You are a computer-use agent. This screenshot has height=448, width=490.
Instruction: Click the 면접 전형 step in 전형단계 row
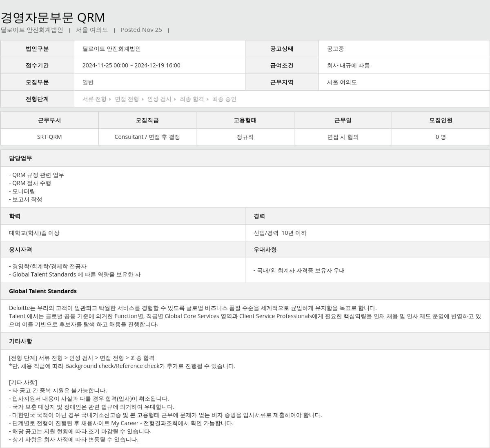coord(127,99)
